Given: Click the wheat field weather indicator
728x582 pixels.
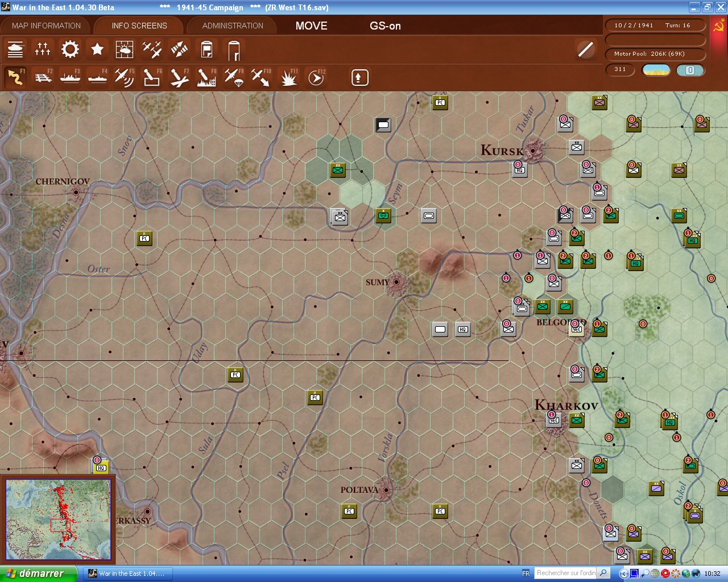Looking at the screenshot, I should coord(656,70).
